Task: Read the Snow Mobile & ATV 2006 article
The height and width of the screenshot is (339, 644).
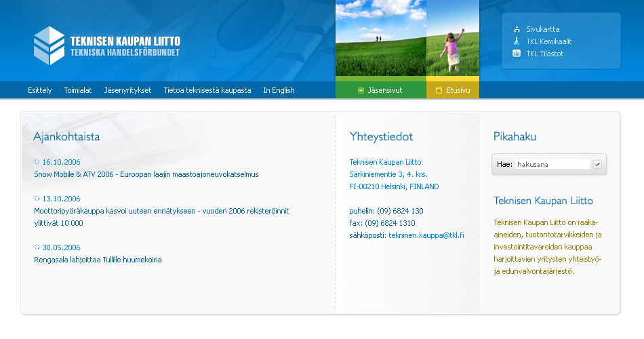Action: tap(146, 174)
